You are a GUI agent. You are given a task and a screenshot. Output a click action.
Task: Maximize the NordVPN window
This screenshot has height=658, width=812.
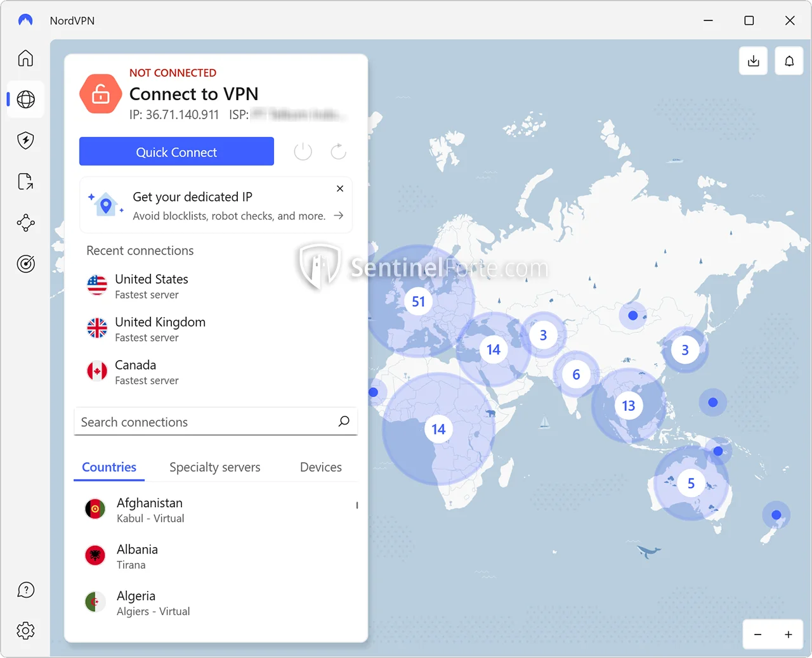[x=749, y=20]
